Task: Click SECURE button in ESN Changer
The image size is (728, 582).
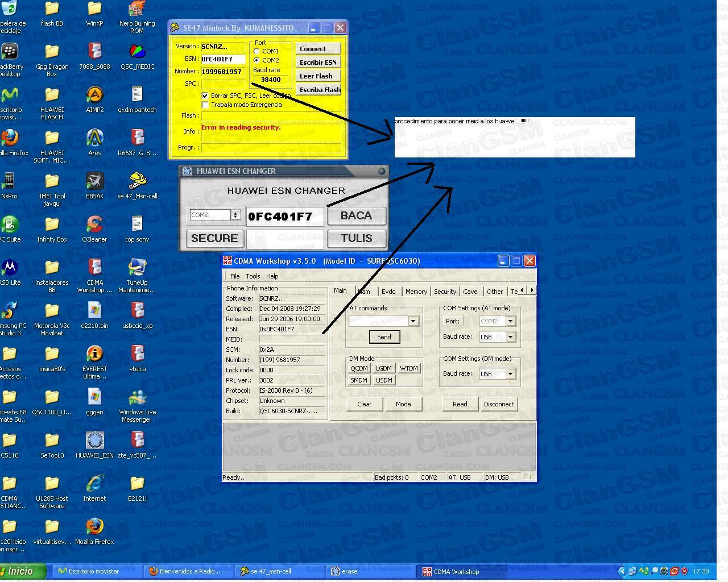Action: (214, 239)
